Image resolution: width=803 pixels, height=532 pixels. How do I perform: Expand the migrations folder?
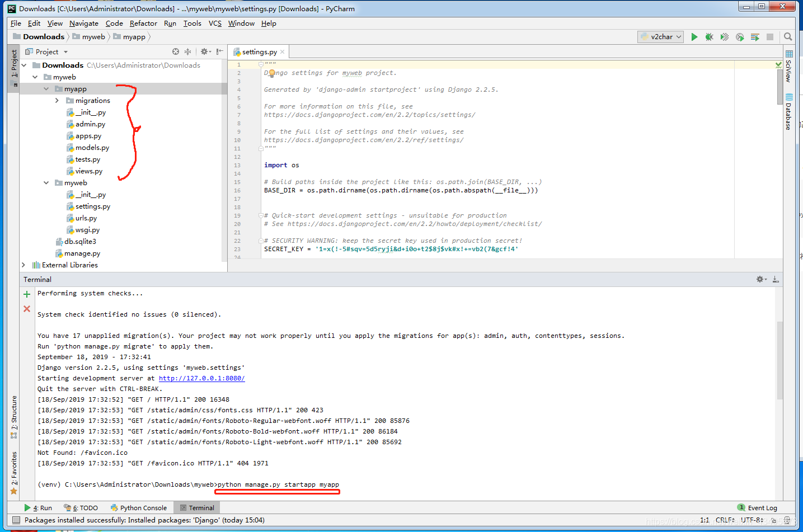[x=57, y=101]
